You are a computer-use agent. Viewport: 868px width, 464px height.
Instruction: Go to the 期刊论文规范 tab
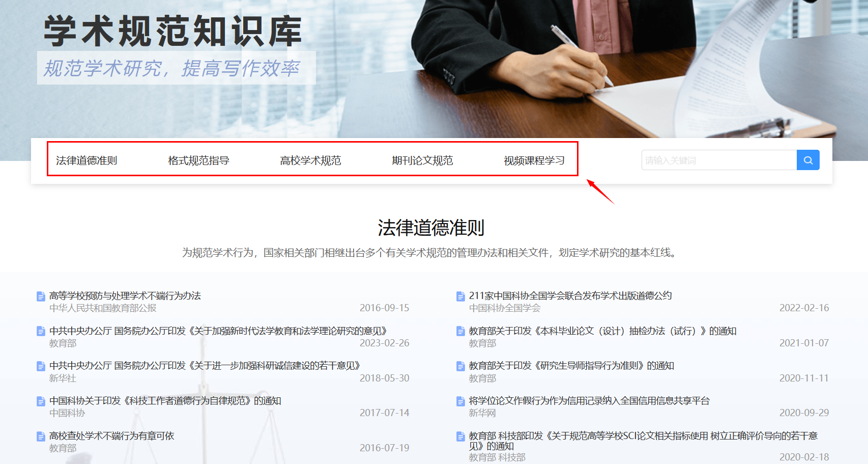click(x=422, y=160)
